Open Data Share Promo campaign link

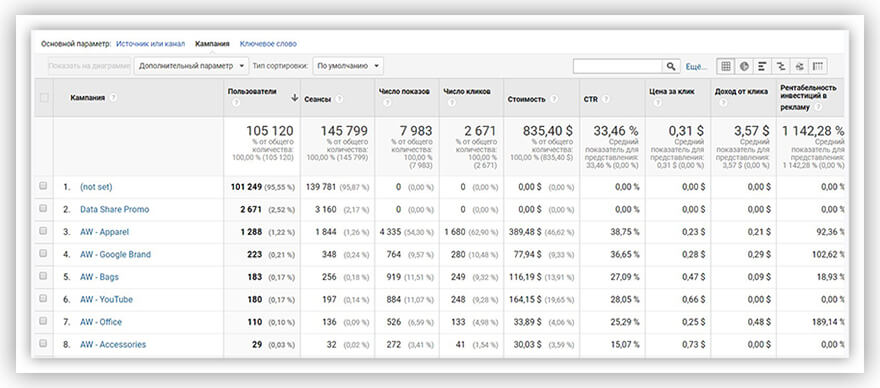point(114,209)
